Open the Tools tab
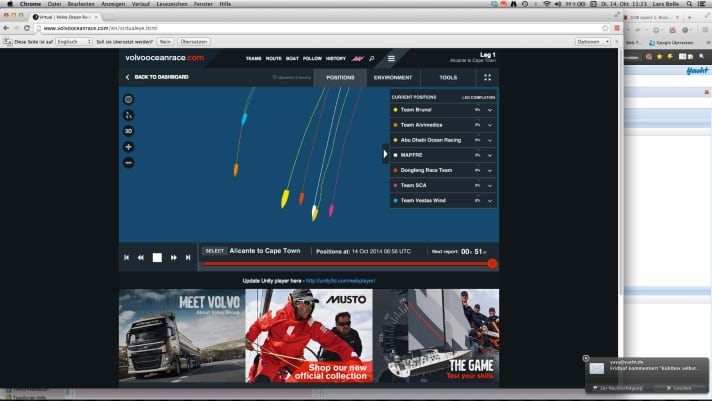This screenshot has width=712, height=401. (448, 78)
